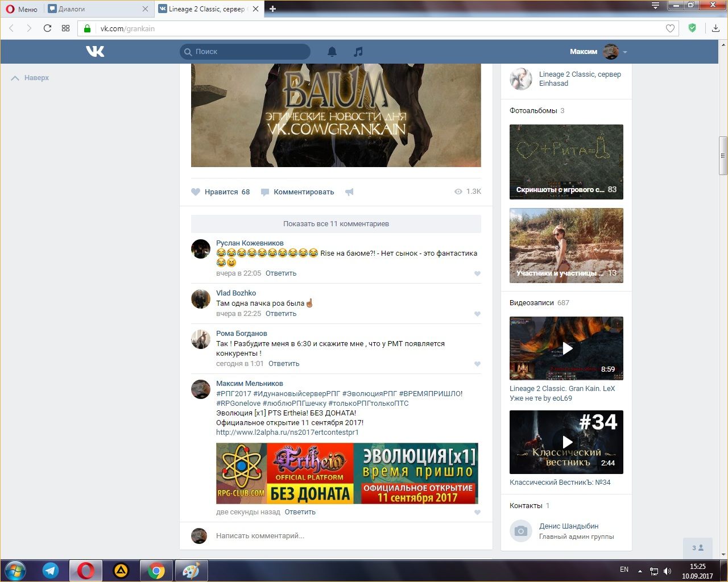
Task: Click the VK logo in header
Action: pyautogui.click(x=95, y=52)
